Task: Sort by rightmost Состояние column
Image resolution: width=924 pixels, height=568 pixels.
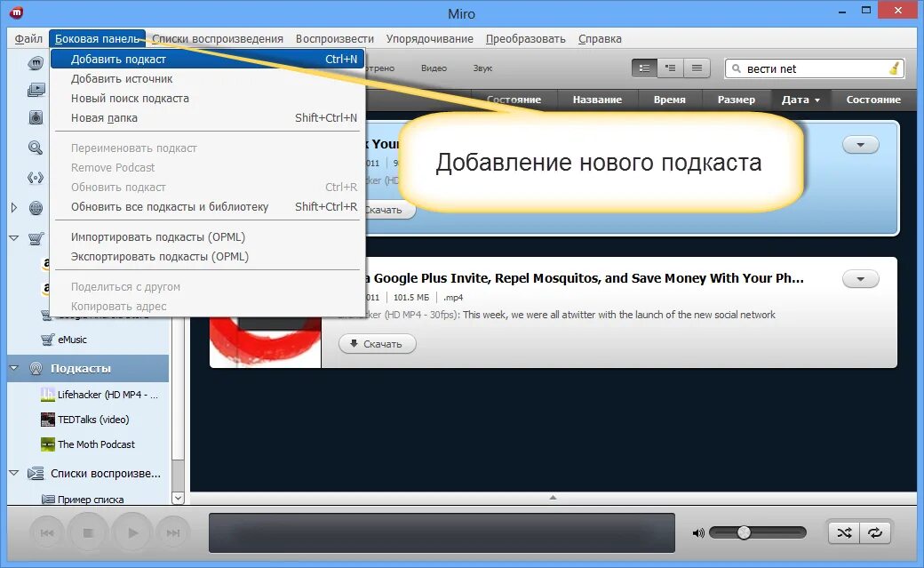Action: click(x=873, y=100)
